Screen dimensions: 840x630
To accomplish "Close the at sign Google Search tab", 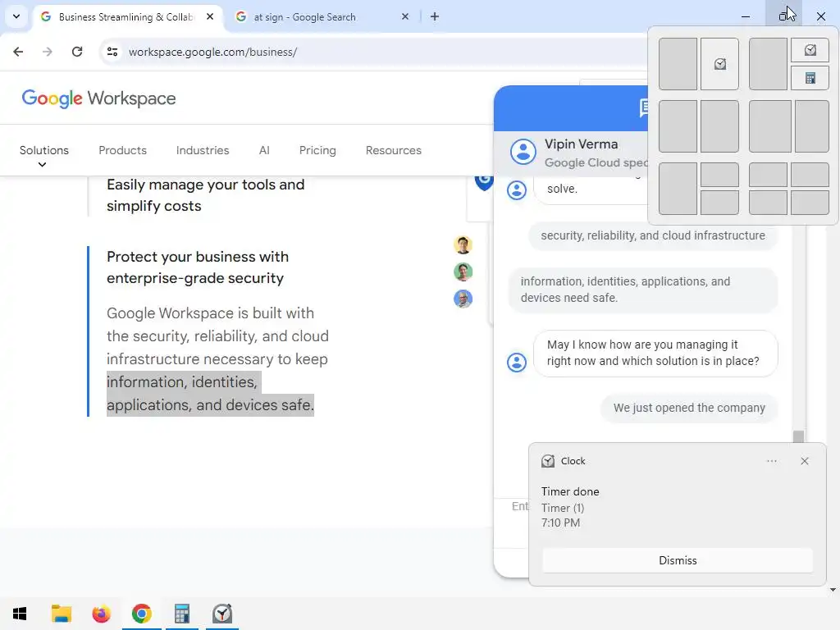I will [405, 16].
